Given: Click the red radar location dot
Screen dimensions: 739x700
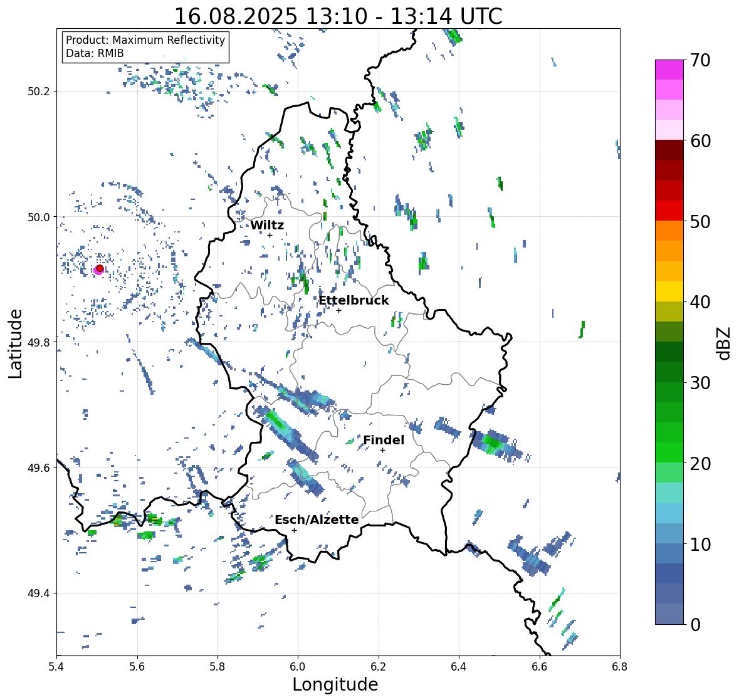Looking at the screenshot, I should click(100, 268).
